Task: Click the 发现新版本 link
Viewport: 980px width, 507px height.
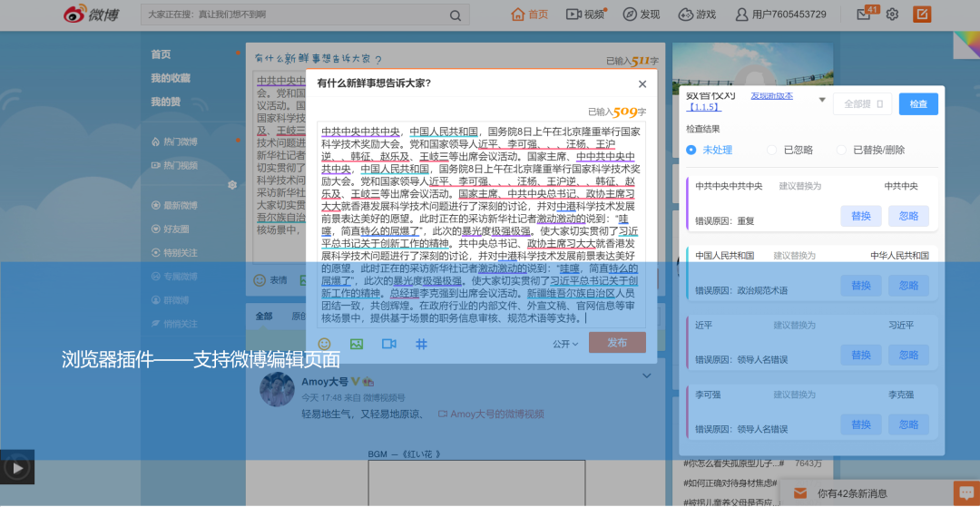Action: (772, 95)
